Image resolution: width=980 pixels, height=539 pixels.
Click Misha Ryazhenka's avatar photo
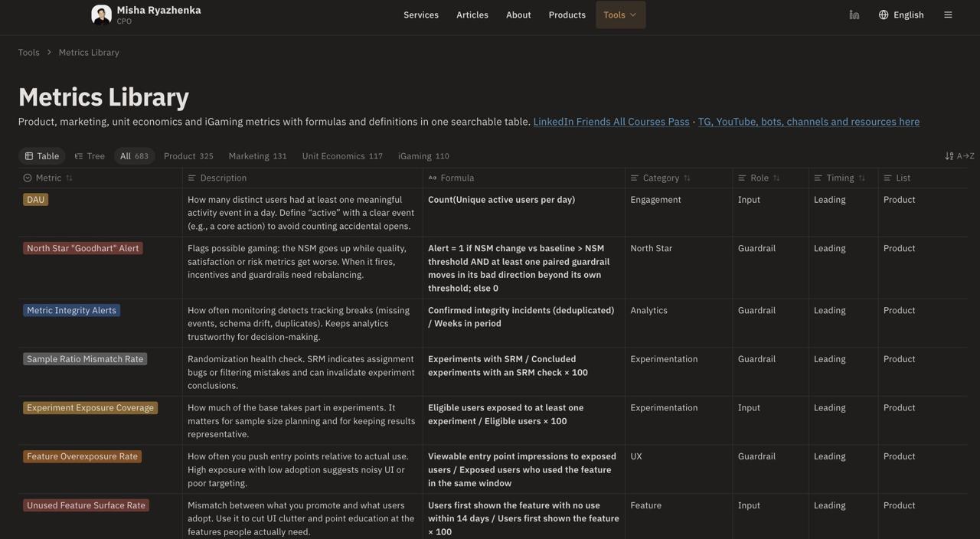102,15
